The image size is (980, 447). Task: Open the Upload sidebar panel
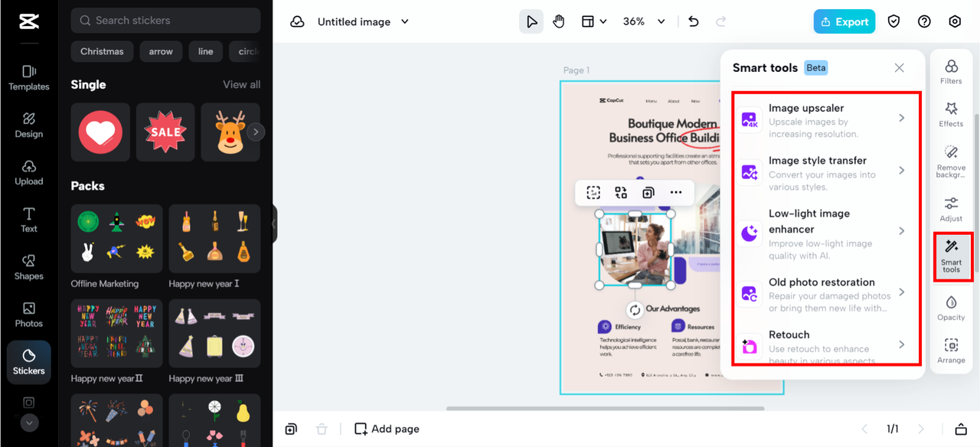29,172
